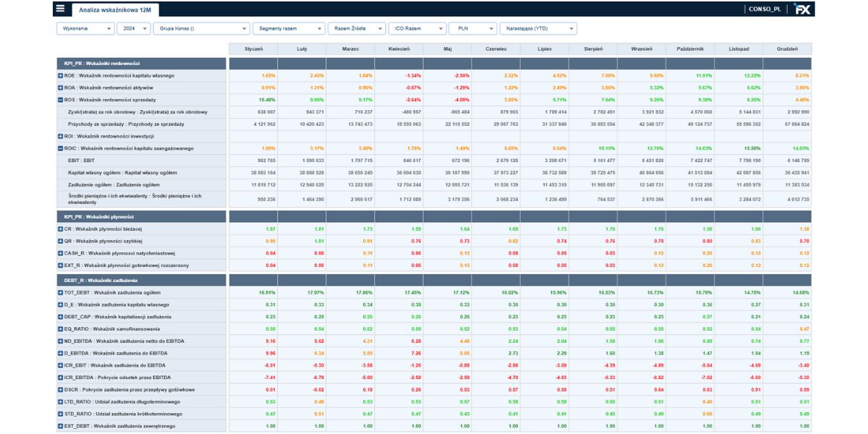Click ROE April value -1.34%

(412, 75)
